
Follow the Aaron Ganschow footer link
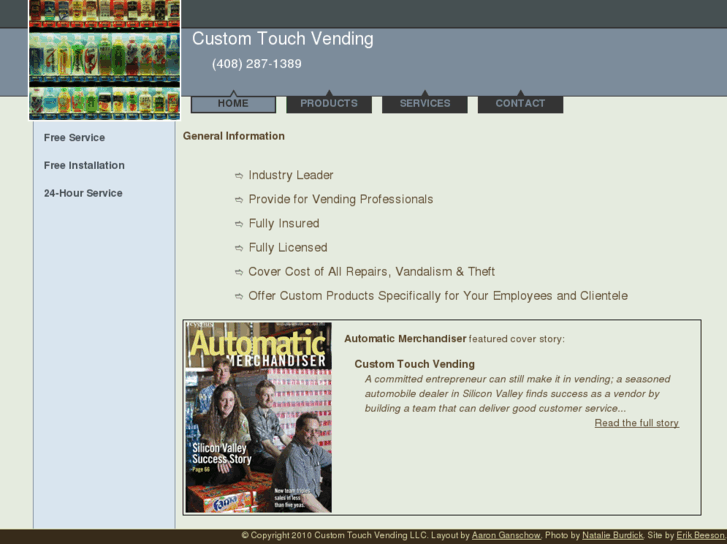pos(506,535)
